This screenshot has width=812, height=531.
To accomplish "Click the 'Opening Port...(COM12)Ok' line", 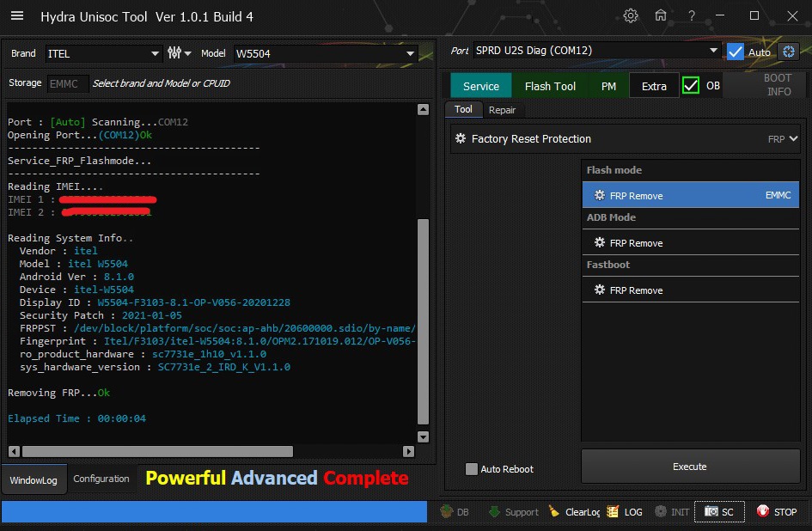I will click(x=80, y=135).
